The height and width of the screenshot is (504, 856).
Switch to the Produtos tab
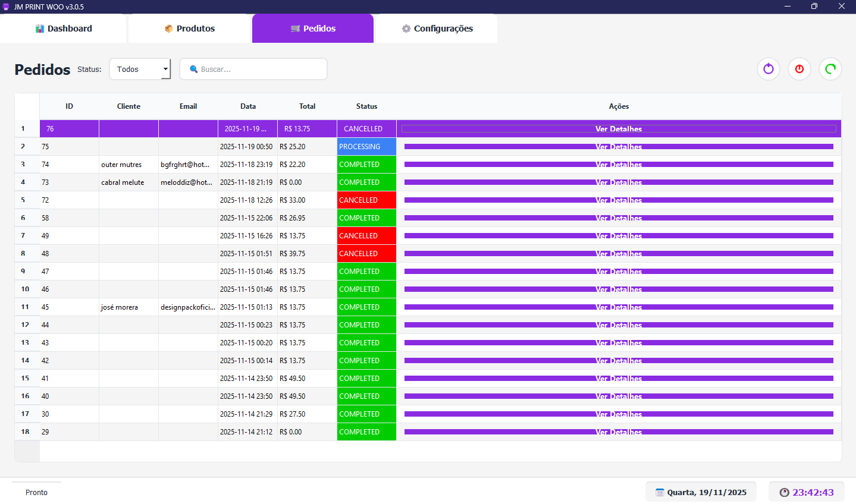[189, 29]
